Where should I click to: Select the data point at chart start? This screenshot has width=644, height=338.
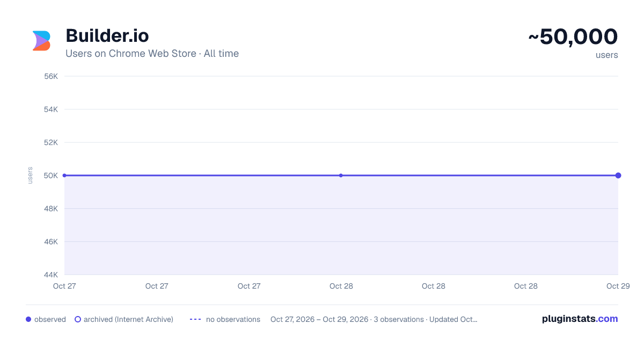tap(64, 175)
